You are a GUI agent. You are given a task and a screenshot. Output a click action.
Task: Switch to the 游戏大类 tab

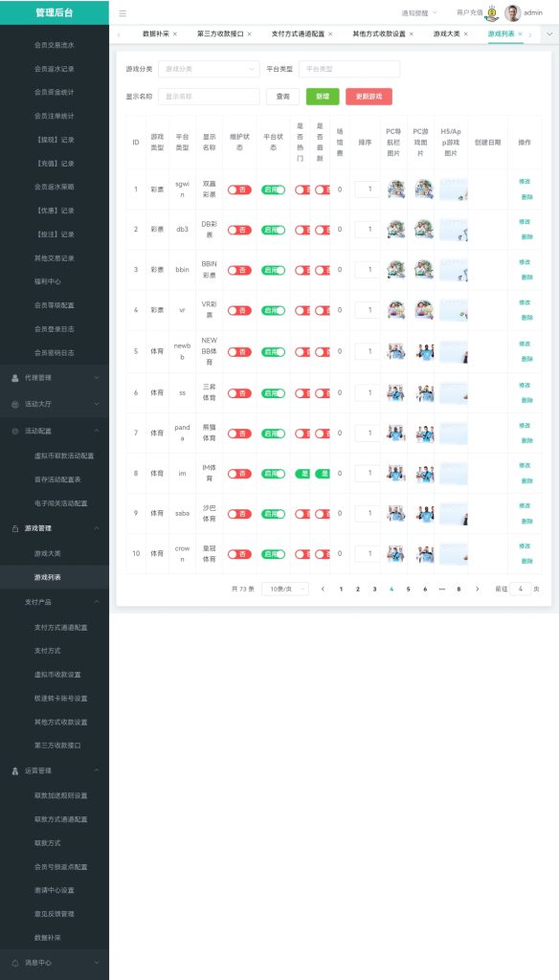pyautogui.click(x=446, y=33)
